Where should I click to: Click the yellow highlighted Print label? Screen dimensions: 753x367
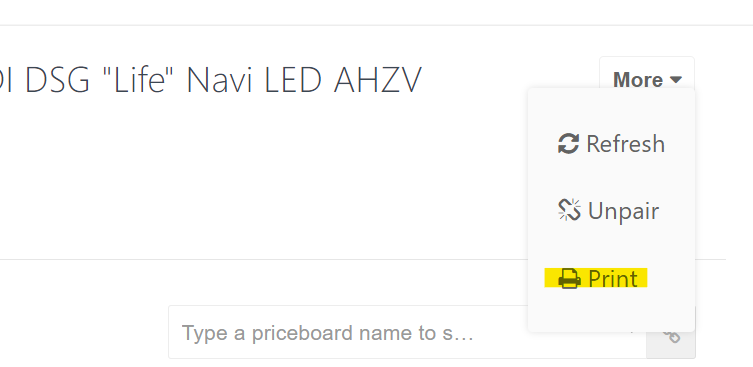(613, 279)
